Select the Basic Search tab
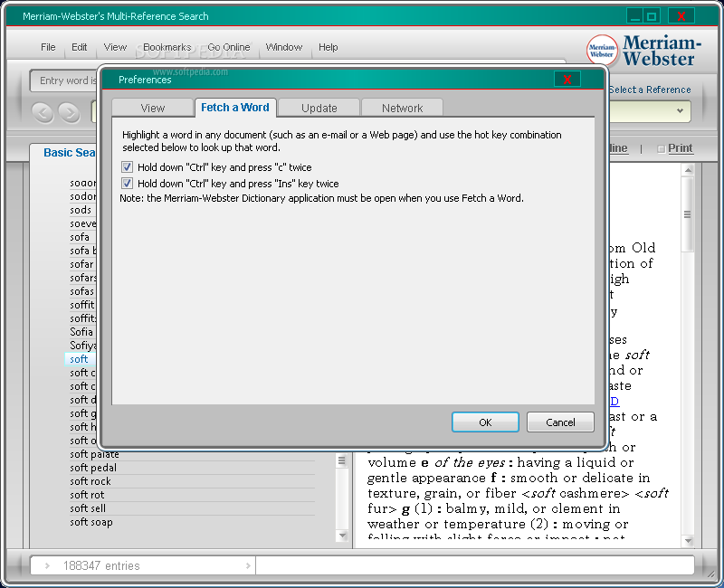The width and height of the screenshot is (724, 588). [70, 152]
